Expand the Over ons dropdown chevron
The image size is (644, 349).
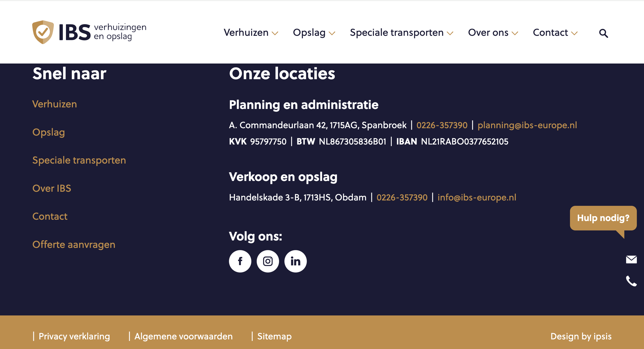[515, 33]
